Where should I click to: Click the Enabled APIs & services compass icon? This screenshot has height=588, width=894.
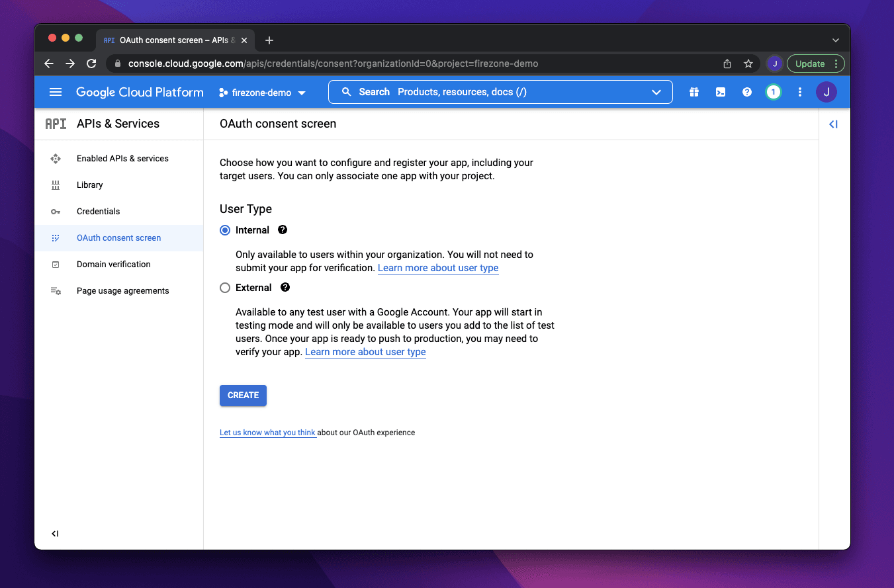click(56, 158)
